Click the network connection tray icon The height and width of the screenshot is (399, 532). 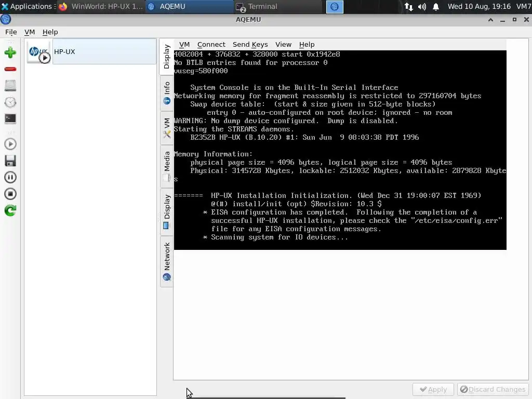408,6
